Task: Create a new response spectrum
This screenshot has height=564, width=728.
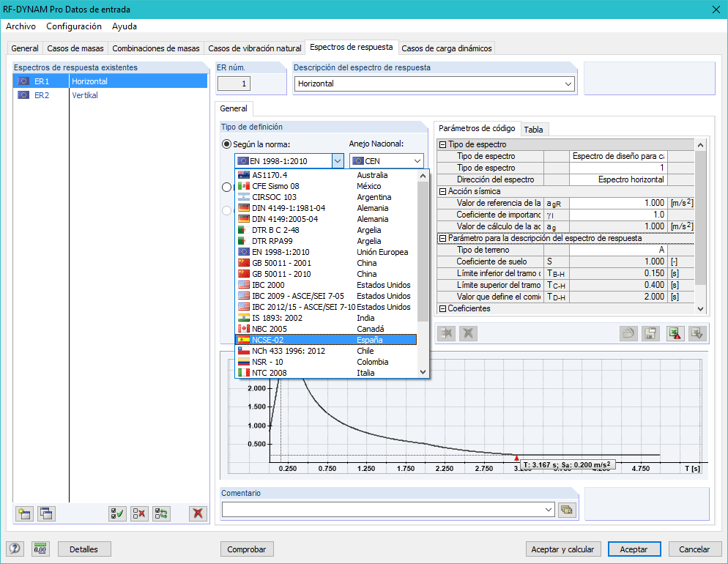Action: click(23, 513)
